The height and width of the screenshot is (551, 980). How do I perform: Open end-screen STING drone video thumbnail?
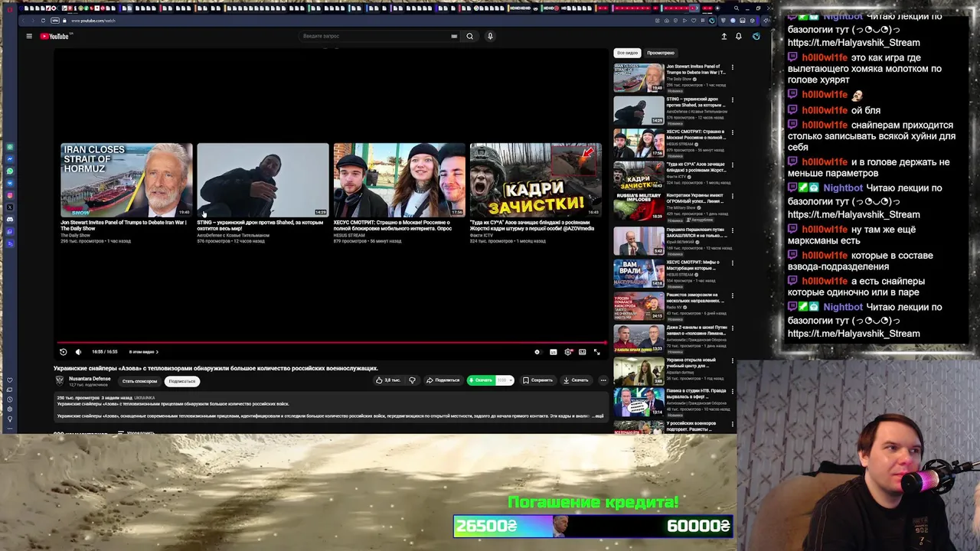263,180
